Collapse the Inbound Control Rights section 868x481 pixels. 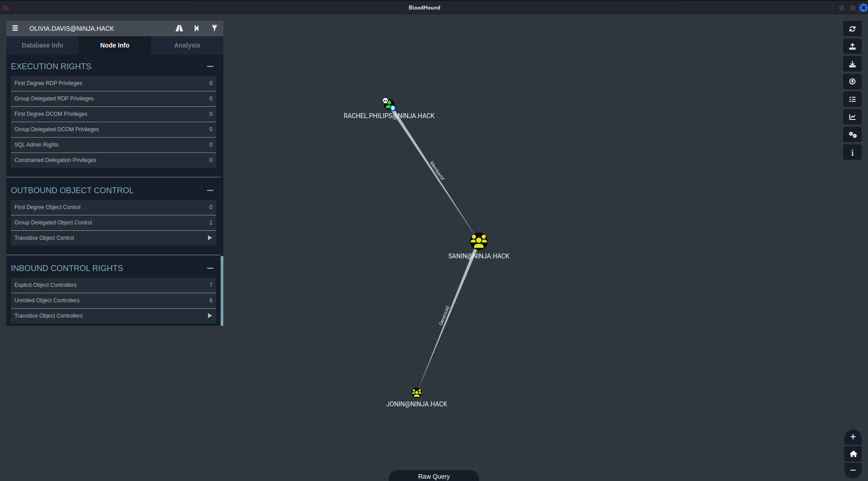click(x=210, y=268)
